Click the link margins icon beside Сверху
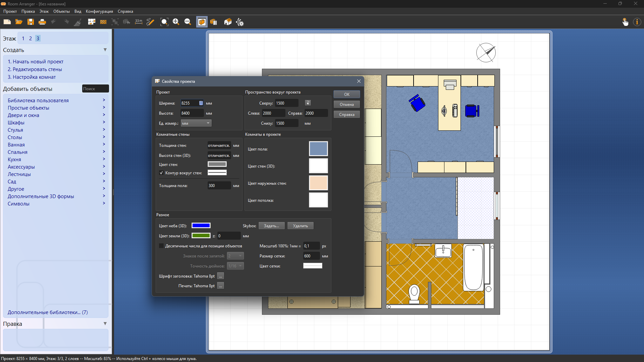The height and width of the screenshot is (362, 644). click(x=308, y=103)
